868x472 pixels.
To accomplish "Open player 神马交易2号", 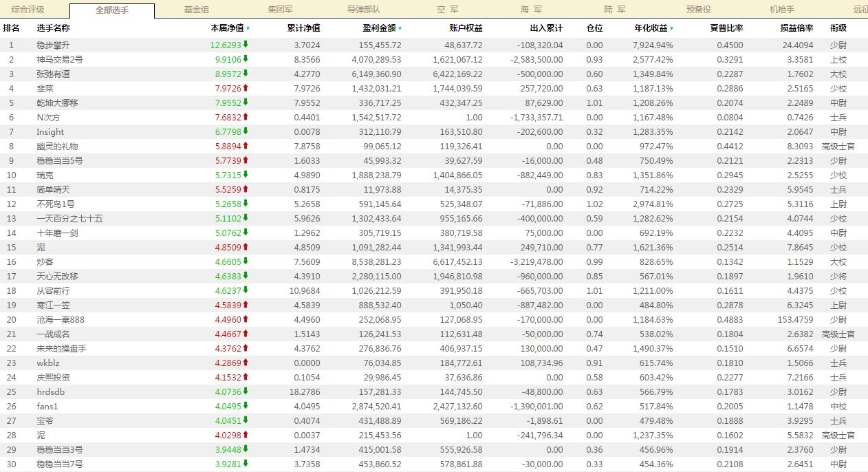I will pos(60,59).
